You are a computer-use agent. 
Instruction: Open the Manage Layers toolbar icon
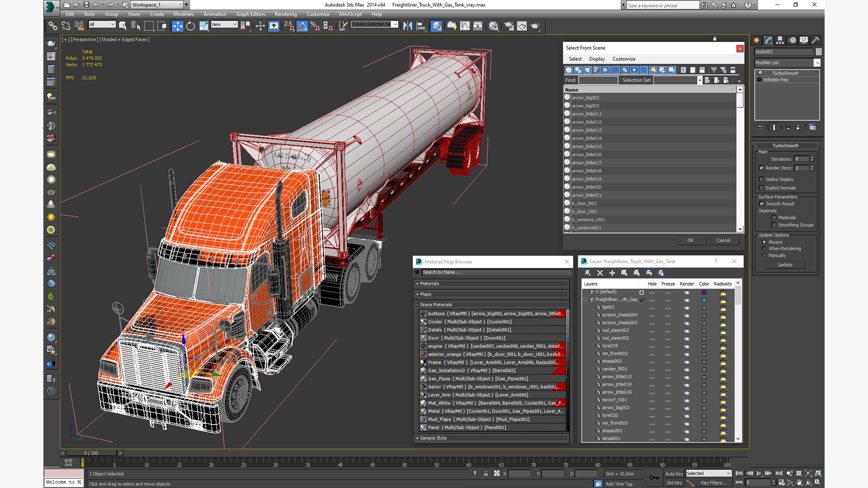tap(436, 26)
